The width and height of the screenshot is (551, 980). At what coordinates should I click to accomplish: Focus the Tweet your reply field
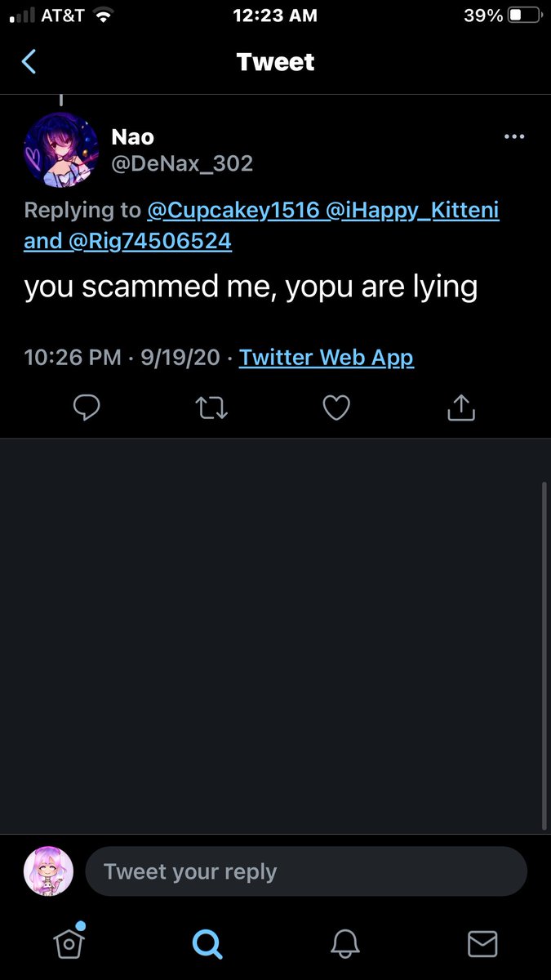tap(306, 871)
